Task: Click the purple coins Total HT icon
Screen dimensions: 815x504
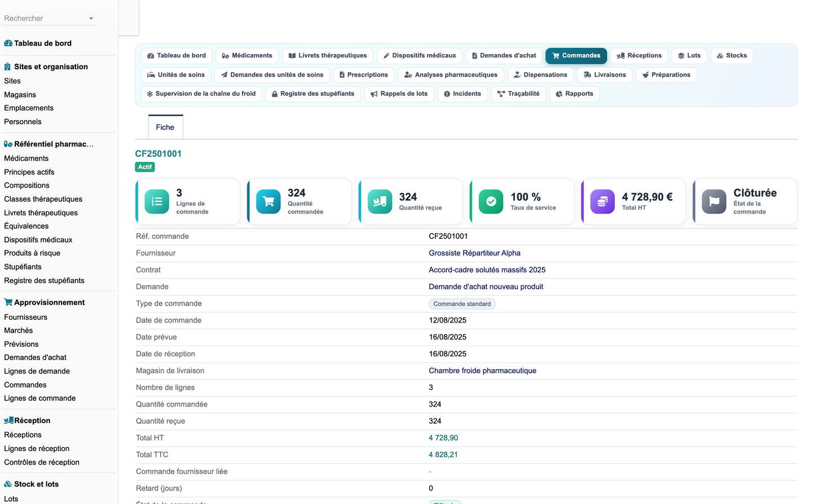Action: [602, 202]
